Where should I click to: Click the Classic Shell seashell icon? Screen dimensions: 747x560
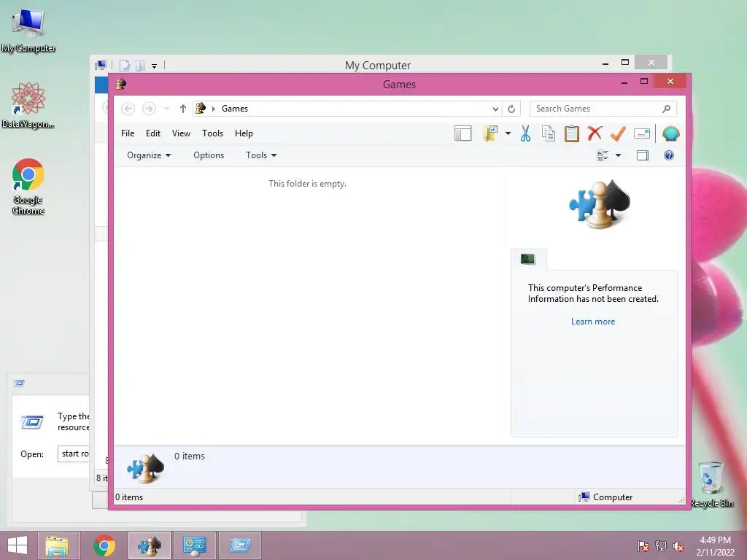pyautogui.click(x=671, y=134)
